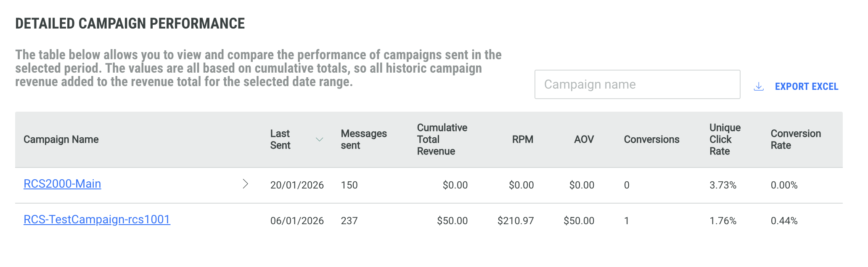Viewport: 868px width, 267px height.
Task: Sort by the Last Sent column header
Action: point(280,139)
